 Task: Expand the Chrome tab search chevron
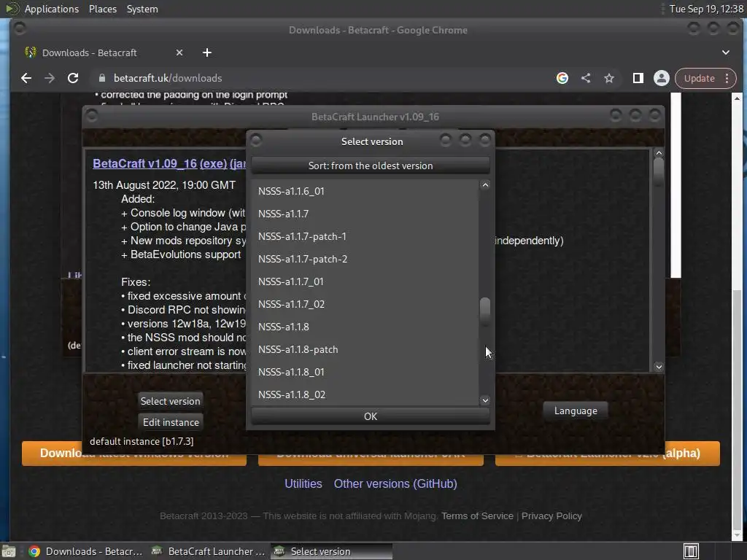[726, 52]
